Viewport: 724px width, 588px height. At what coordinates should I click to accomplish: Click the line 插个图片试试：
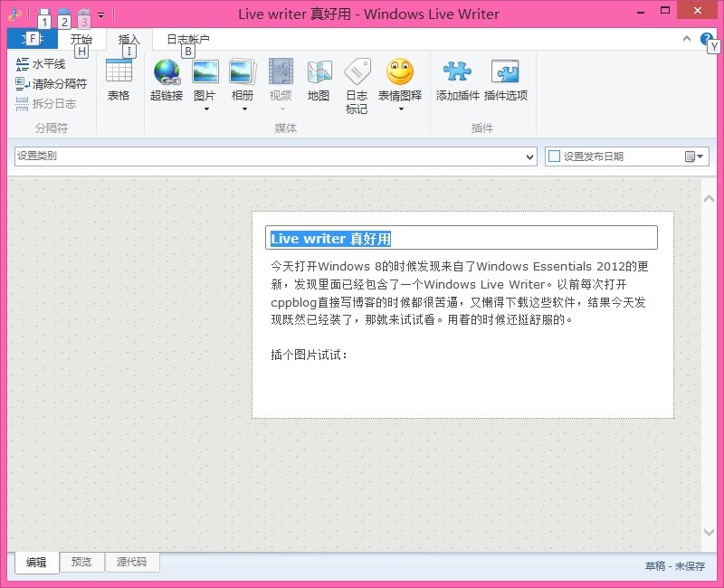[x=309, y=355]
